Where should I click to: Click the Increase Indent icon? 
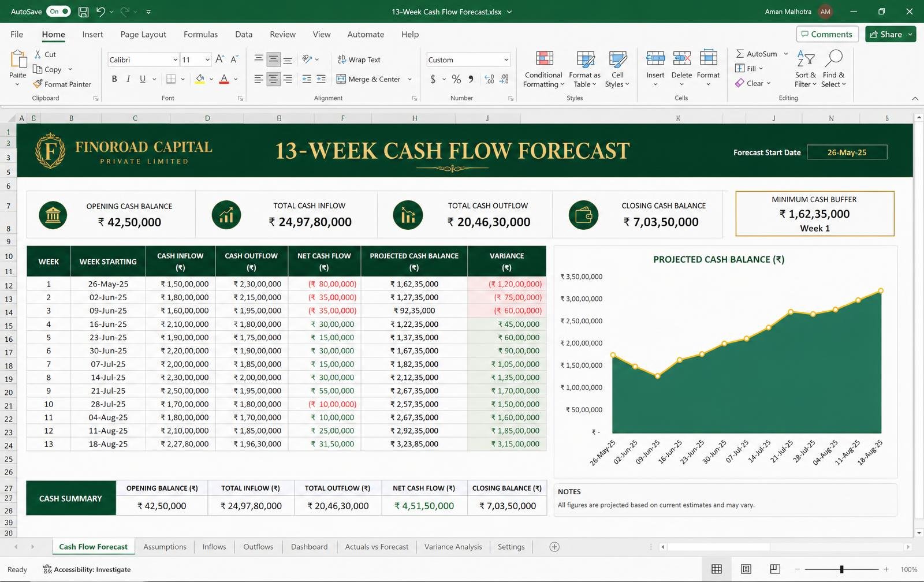pos(321,79)
